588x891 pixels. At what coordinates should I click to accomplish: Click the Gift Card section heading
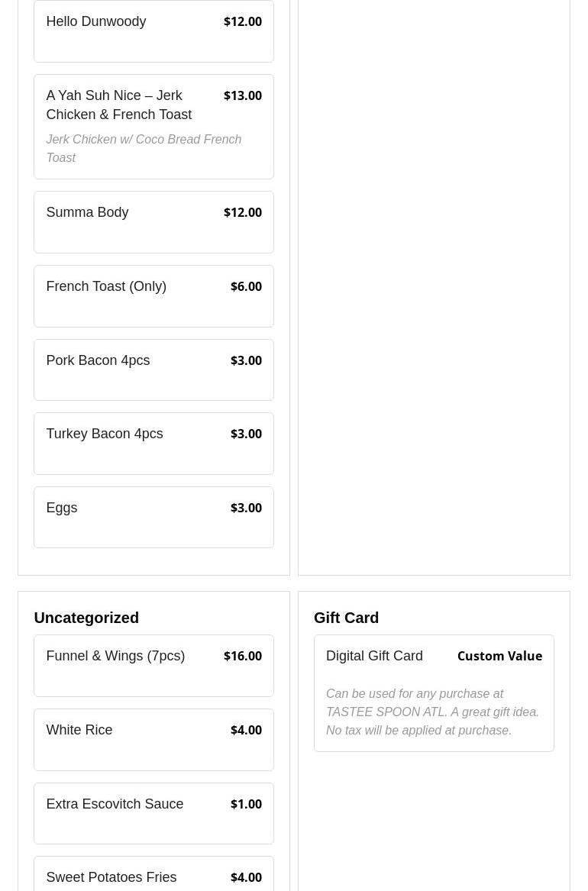pyautogui.click(x=346, y=618)
